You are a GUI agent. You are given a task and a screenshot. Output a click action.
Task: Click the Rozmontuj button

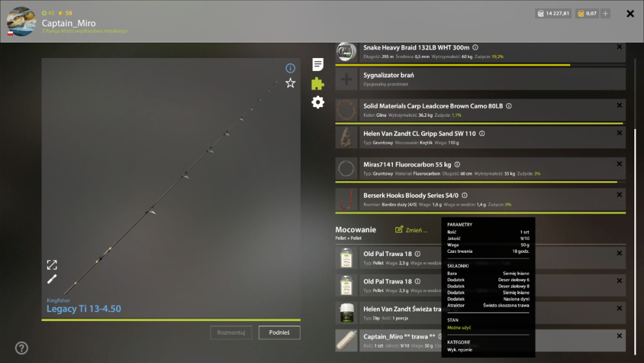pos(231,333)
